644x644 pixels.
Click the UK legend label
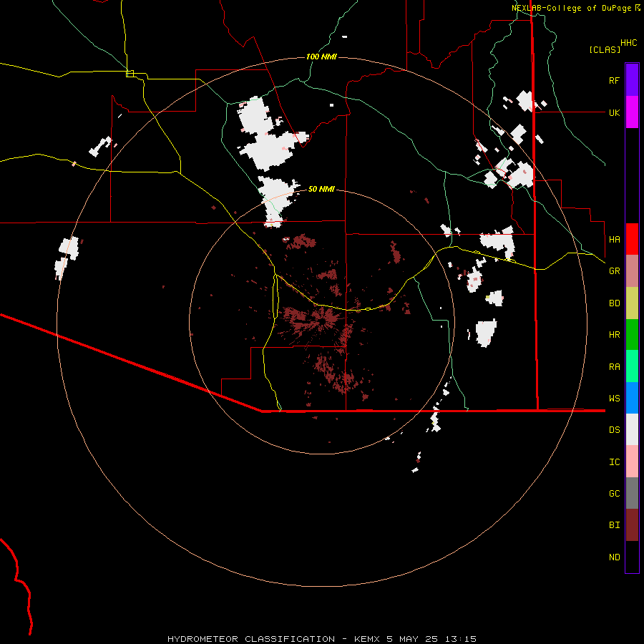coord(614,112)
